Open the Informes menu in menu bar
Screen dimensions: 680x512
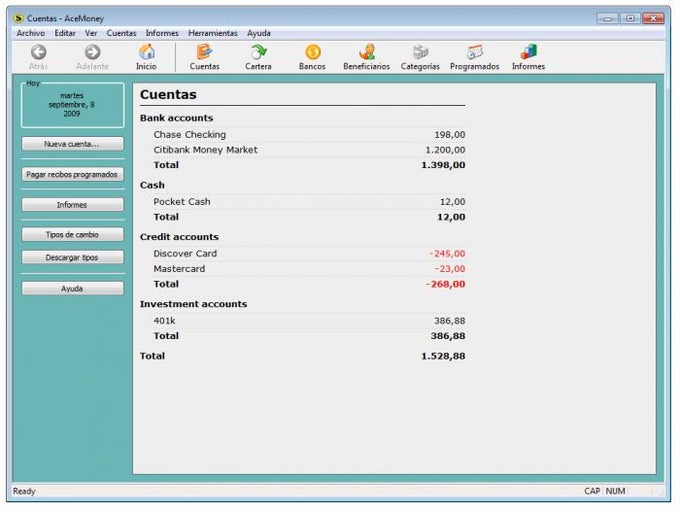click(x=162, y=33)
